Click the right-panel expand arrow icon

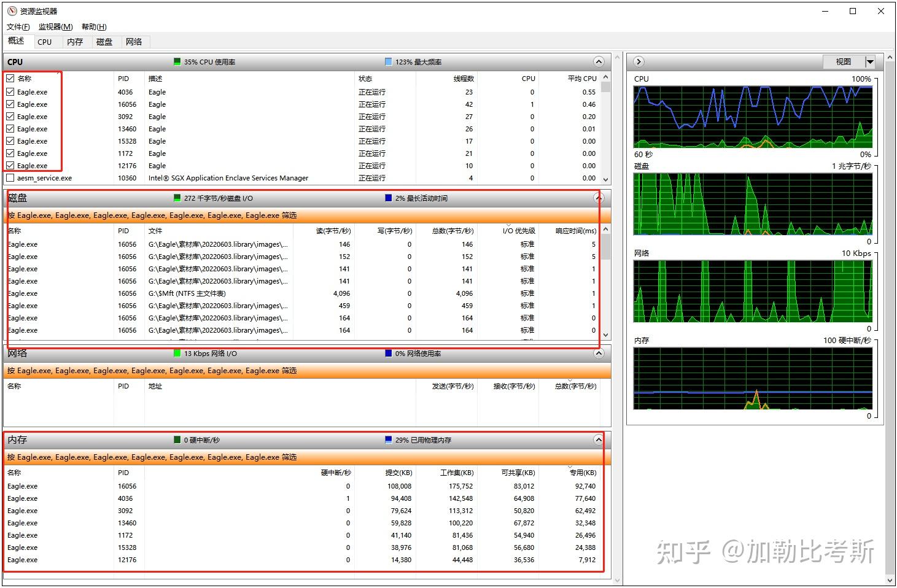tap(639, 61)
